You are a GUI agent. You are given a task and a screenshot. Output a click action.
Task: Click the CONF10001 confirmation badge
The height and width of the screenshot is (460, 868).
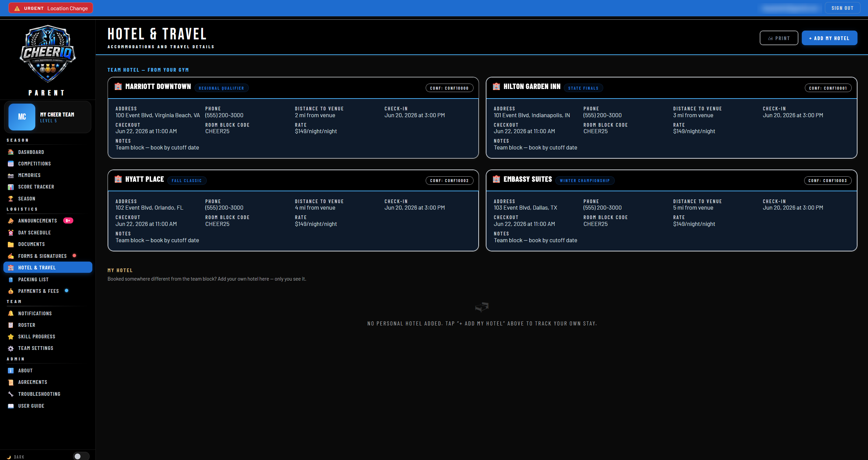tap(828, 88)
